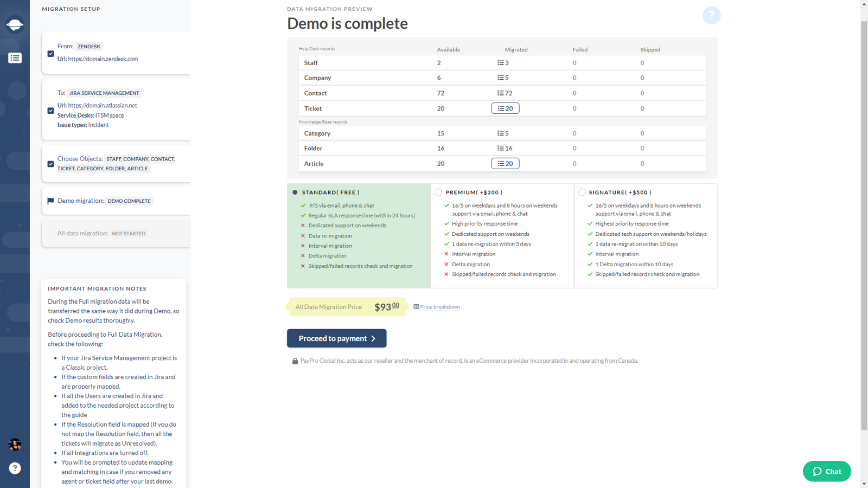Select the Standard (Free) support plan
This screenshot has height=488, width=868.
(x=295, y=192)
